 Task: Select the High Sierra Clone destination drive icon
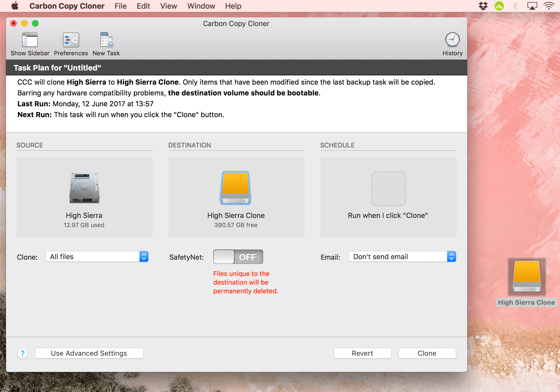[x=236, y=188]
